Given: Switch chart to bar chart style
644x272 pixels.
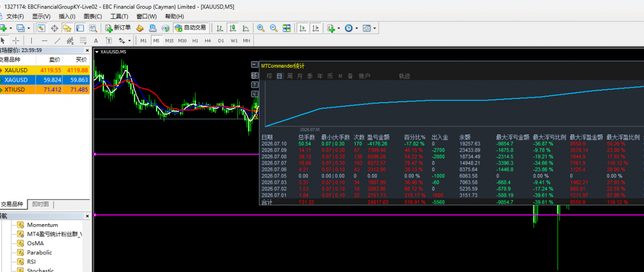Looking at the screenshot, I should 220,28.
